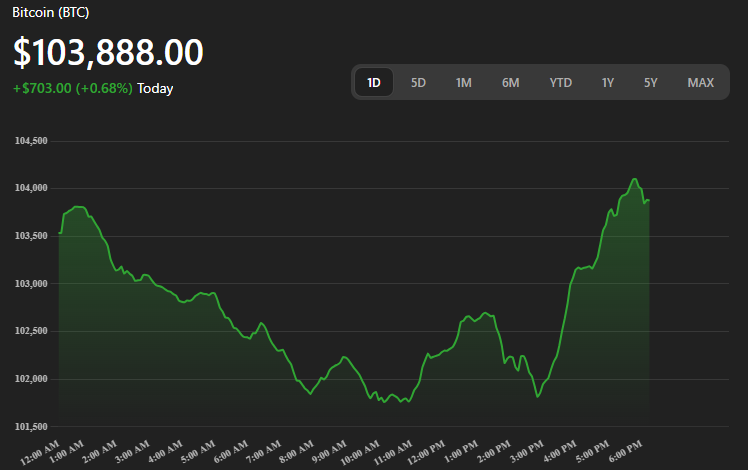Viewport: 748px width, 470px height.
Task: Select the MAX time range
Action: 700,83
